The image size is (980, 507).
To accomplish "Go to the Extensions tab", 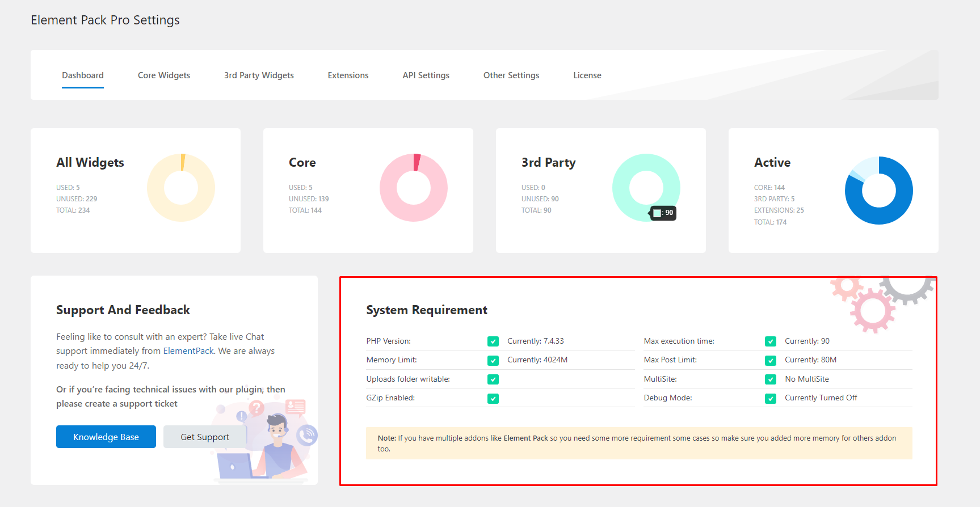I will tap(348, 75).
